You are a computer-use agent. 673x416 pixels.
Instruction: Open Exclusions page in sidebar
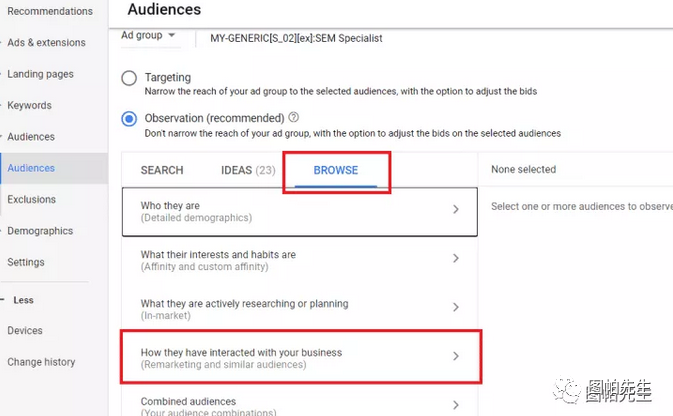[x=32, y=199]
